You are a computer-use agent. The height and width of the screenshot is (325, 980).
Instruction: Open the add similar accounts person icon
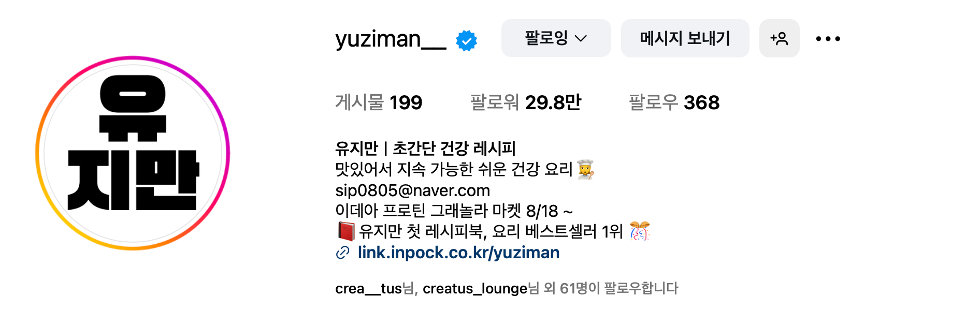pyautogui.click(x=779, y=38)
